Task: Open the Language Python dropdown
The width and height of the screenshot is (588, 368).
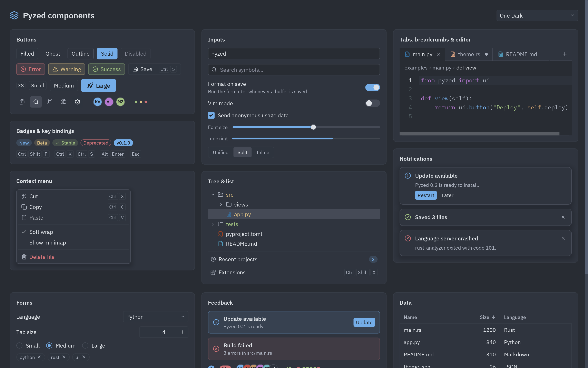Action: pos(156,317)
